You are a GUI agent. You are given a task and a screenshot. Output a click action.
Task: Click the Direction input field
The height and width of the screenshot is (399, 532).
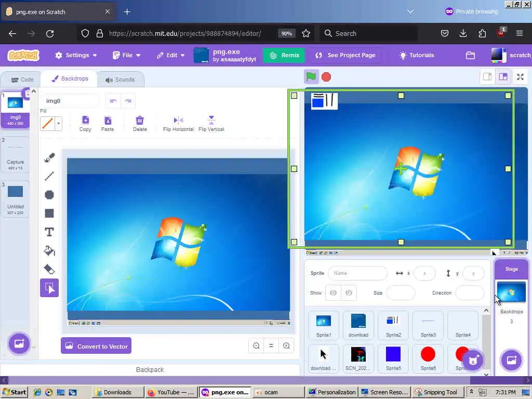tap(470, 293)
